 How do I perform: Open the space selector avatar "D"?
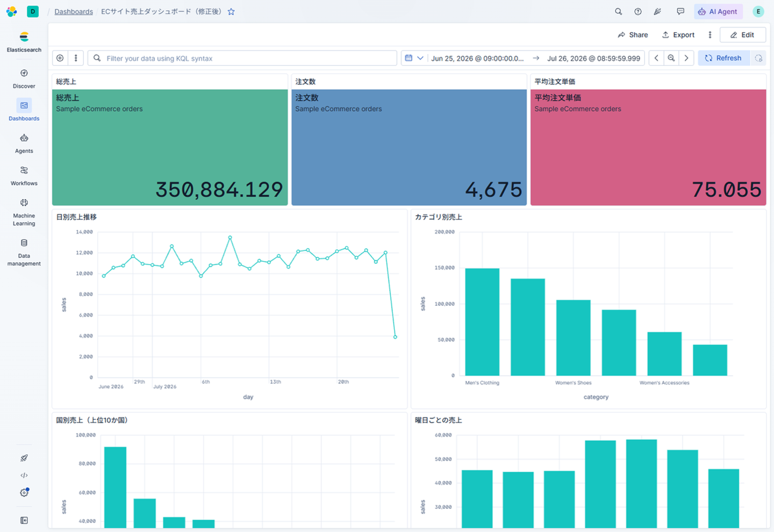click(33, 11)
